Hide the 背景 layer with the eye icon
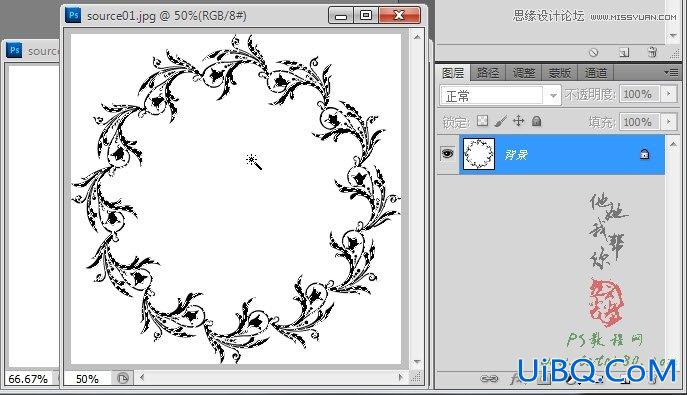 pyautogui.click(x=447, y=154)
